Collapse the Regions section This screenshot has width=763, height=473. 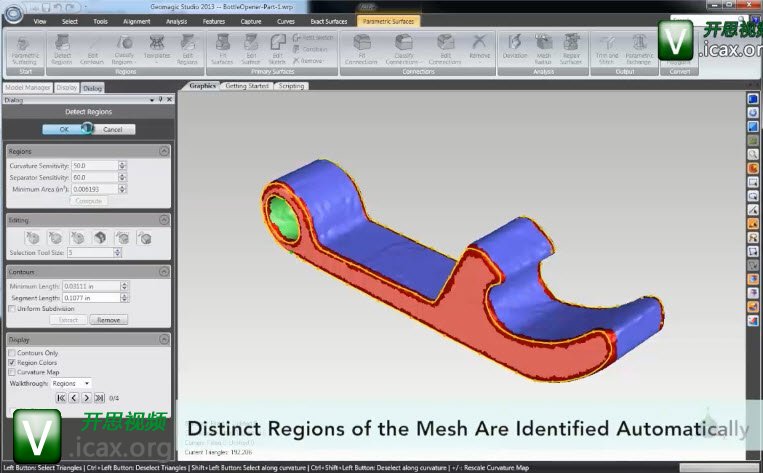164,151
